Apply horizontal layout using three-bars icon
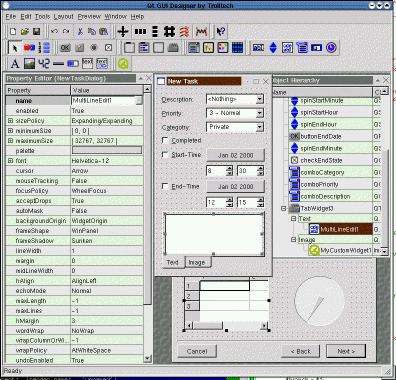 click(140, 32)
